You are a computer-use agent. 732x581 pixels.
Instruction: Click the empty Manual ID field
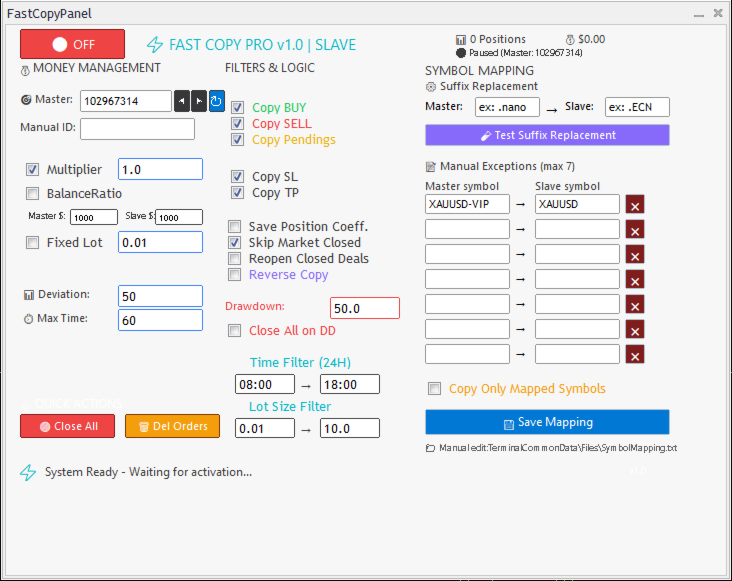pyautogui.click(x=137, y=129)
